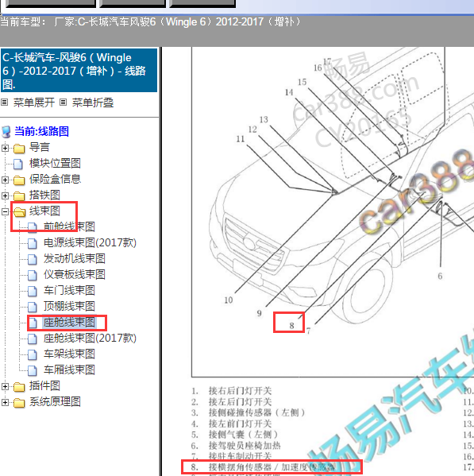Click the computer icon next to 当前:线路图
The height and width of the screenshot is (476, 474).
click(x=6, y=132)
